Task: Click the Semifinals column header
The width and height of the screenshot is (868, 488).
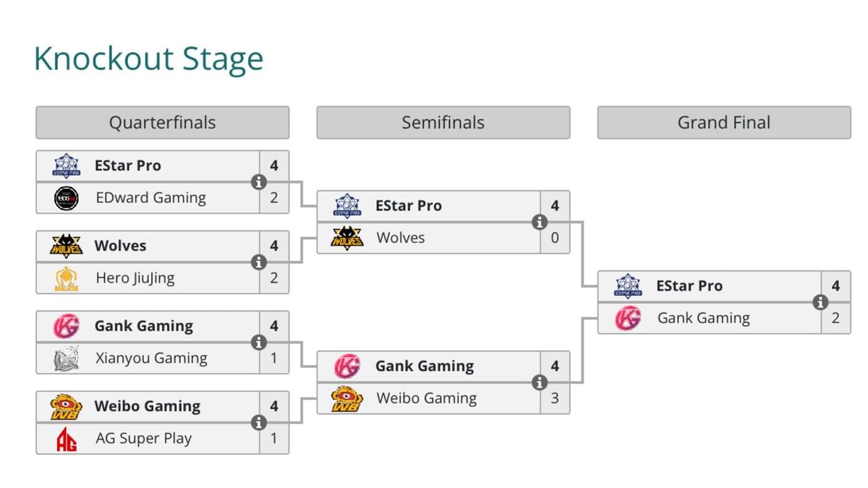Action: point(443,123)
